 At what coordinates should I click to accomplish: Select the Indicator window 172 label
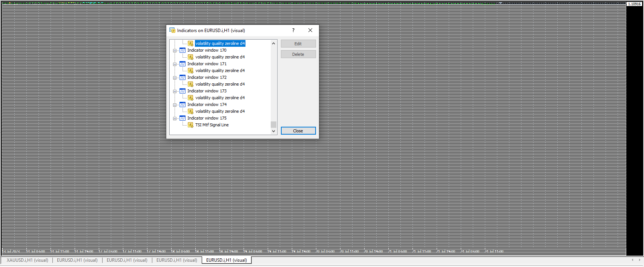point(207,77)
